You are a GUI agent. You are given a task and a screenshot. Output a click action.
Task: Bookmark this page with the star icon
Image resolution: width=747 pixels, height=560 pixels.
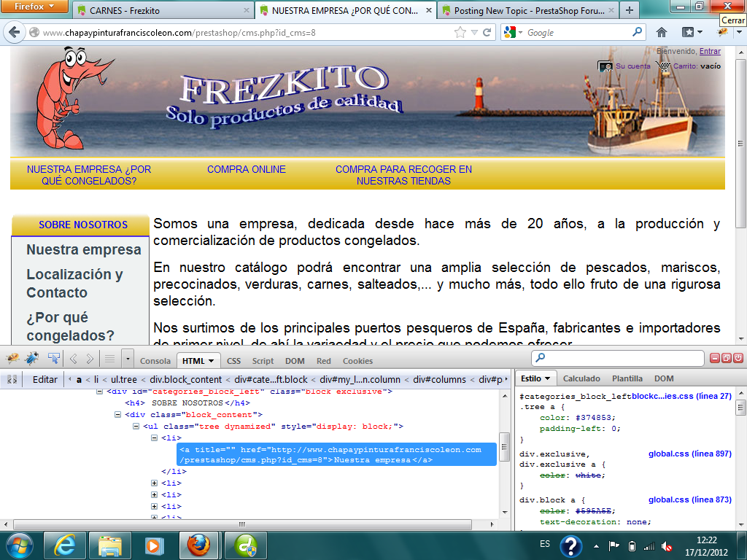(460, 32)
